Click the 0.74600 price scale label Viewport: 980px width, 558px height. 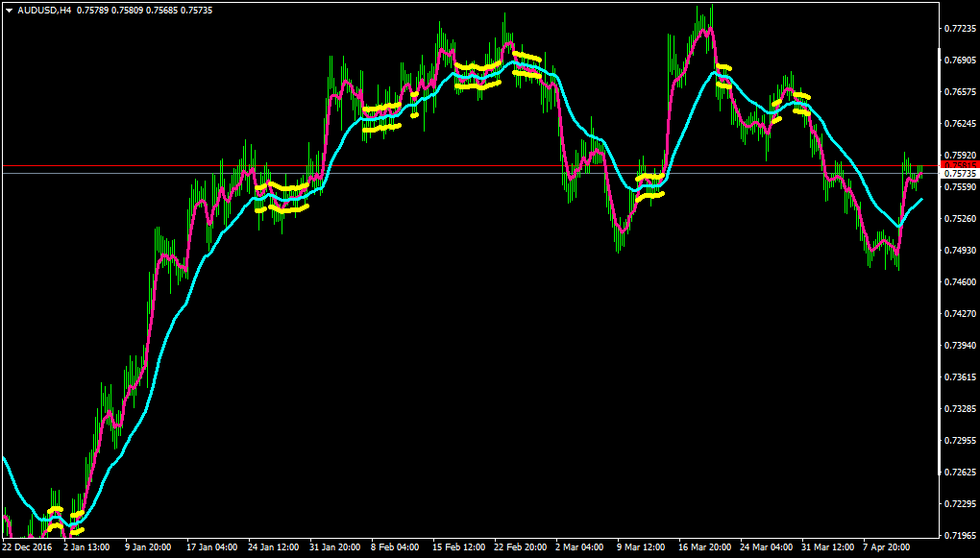[960, 281]
